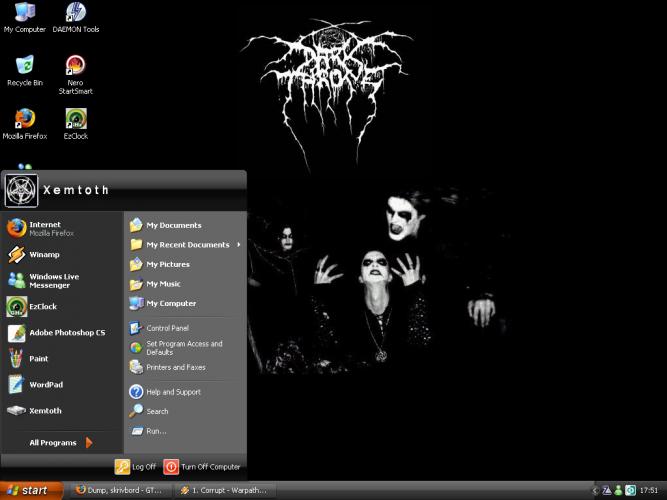
Task: Open Control Panel from the Start menu
Action: tap(166, 328)
